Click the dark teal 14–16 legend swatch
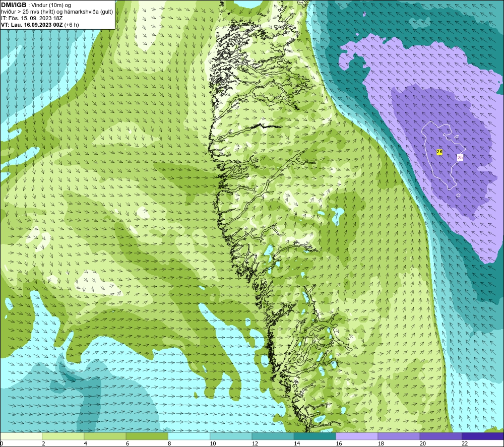Image resolution: width=504 pixels, height=447 pixels. pos(314,436)
